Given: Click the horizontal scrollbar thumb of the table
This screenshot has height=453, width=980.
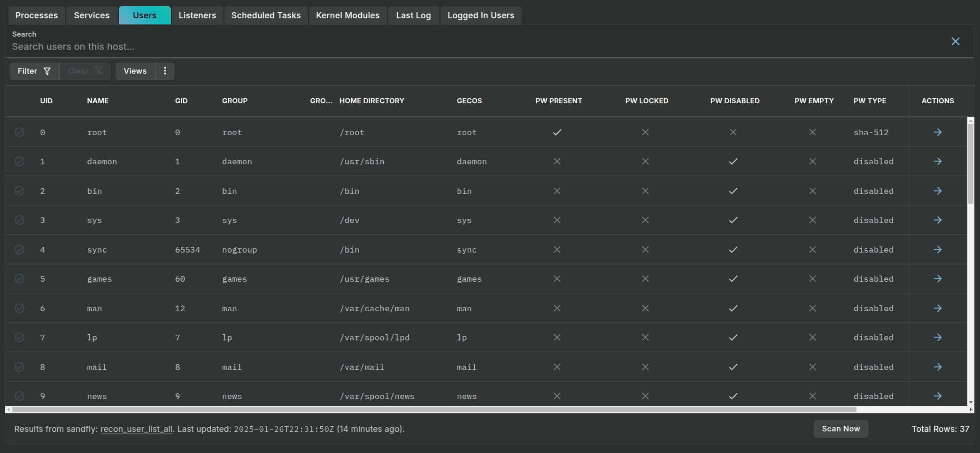Looking at the screenshot, I should [434, 409].
